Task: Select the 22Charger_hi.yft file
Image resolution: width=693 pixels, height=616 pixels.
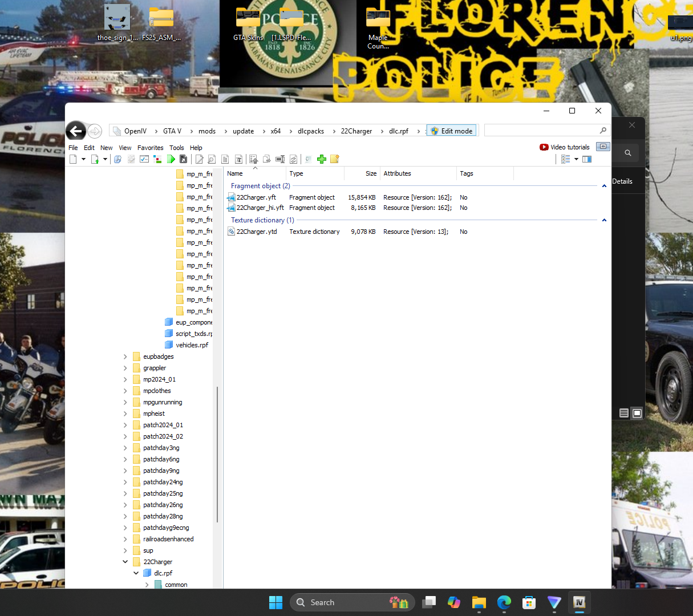Action: 260,208
